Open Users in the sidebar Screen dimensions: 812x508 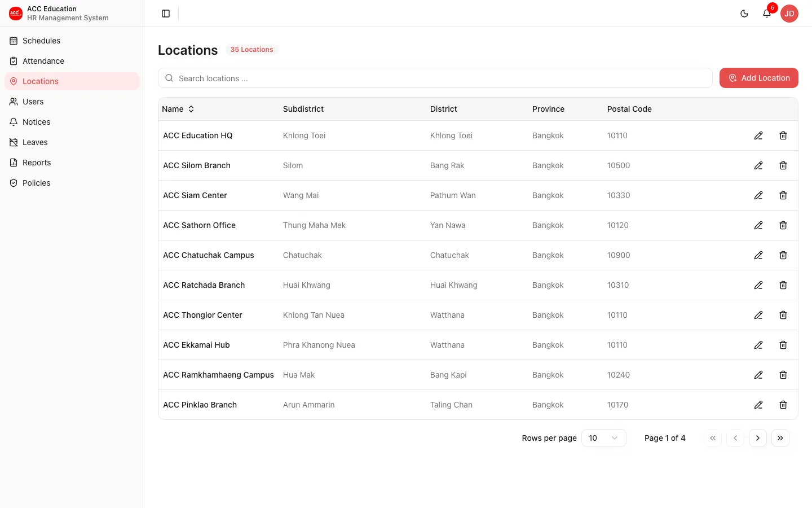coord(72,102)
